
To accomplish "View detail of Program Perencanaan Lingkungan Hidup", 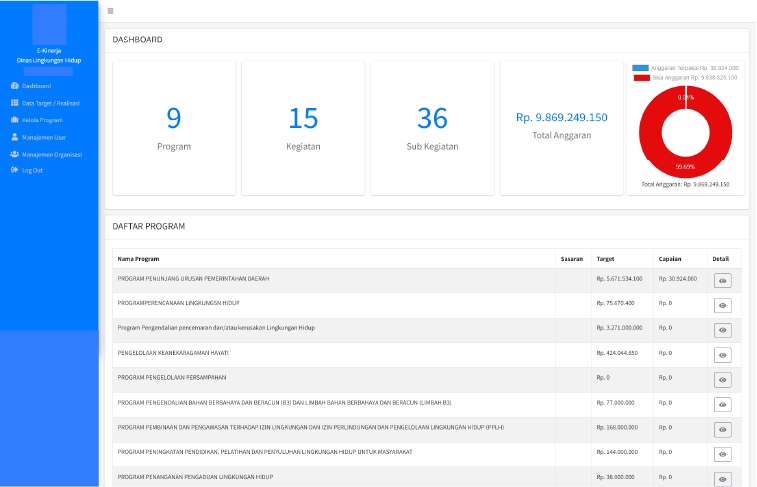I will point(722,305).
